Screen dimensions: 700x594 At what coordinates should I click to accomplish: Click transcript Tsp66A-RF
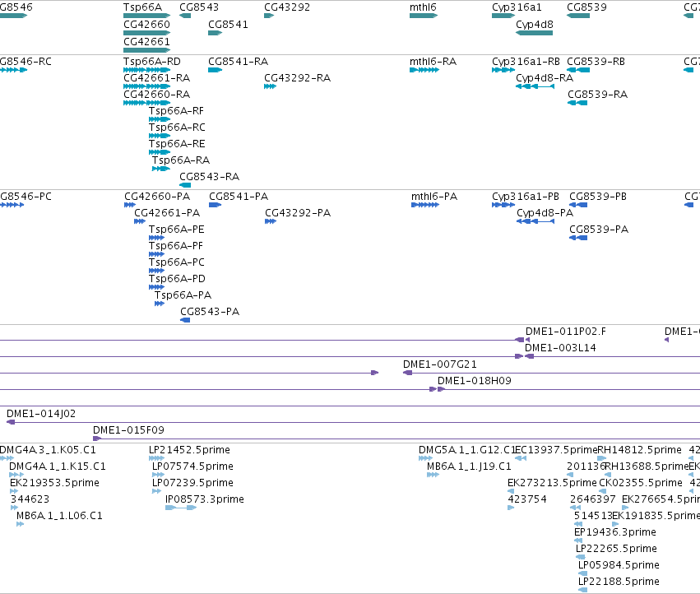click(x=160, y=119)
